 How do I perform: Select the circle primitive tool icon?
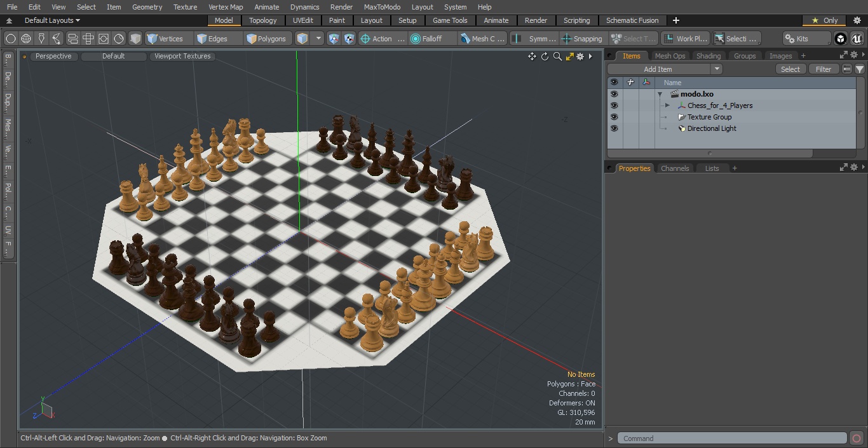point(11,39)
